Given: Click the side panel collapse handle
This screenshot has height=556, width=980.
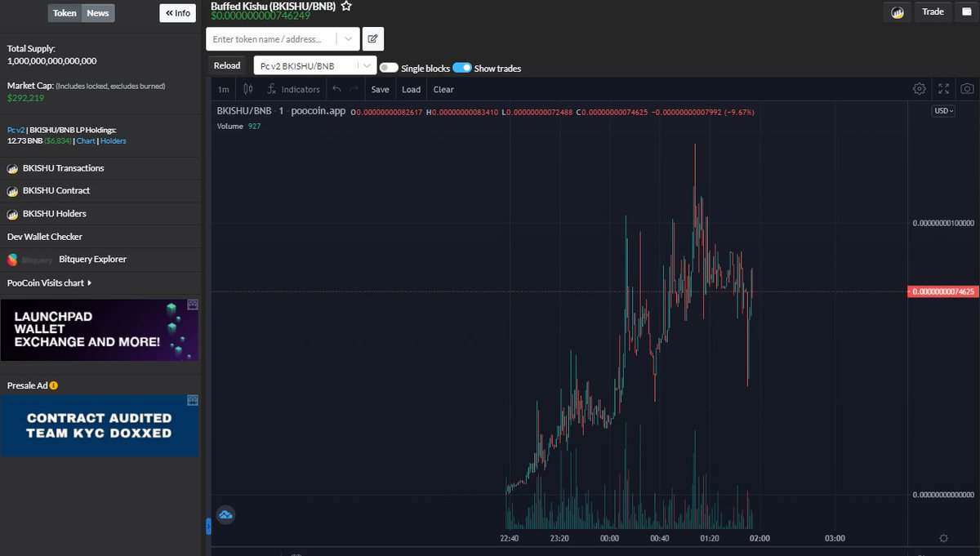Looking at the screenshot, I should coord(207,527).
